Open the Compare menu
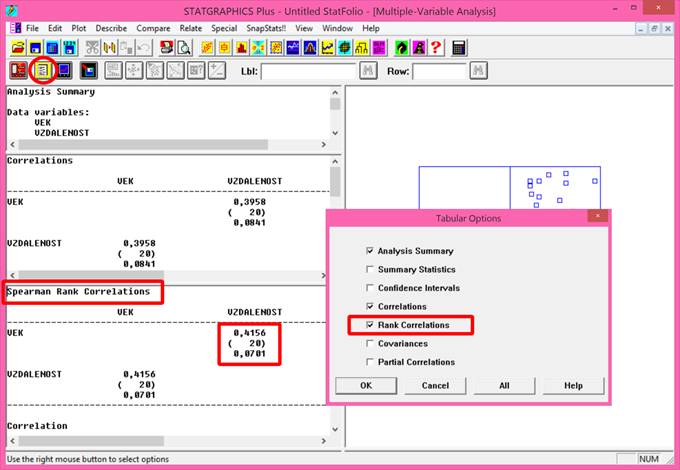The height and width of the screenshot is (470, 680). click(x=153, y=28)
